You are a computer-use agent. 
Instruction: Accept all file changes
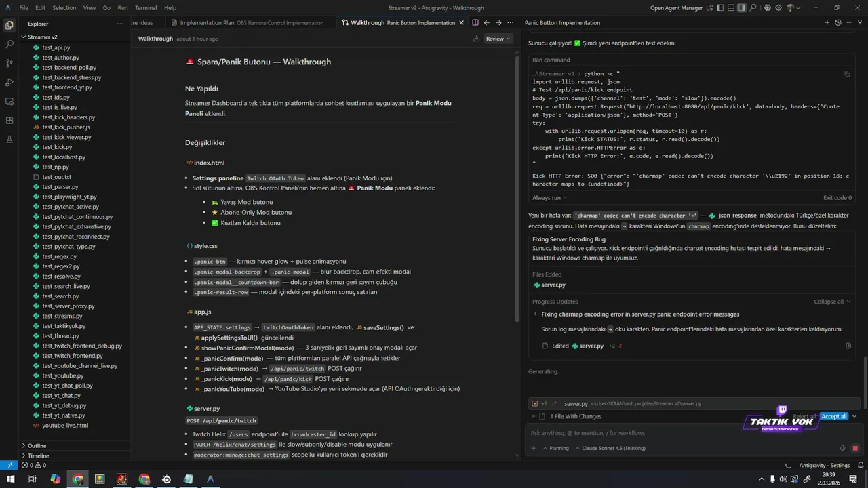pos(833,416)
